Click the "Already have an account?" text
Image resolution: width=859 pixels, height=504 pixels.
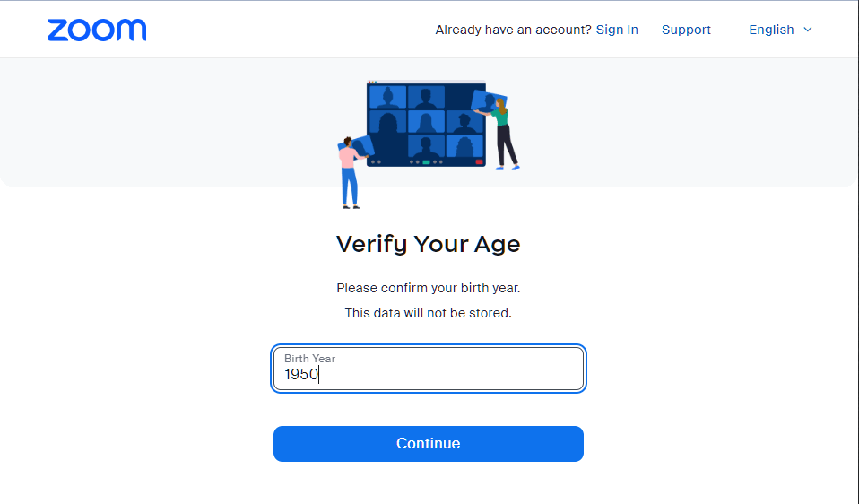coord(513,30)
